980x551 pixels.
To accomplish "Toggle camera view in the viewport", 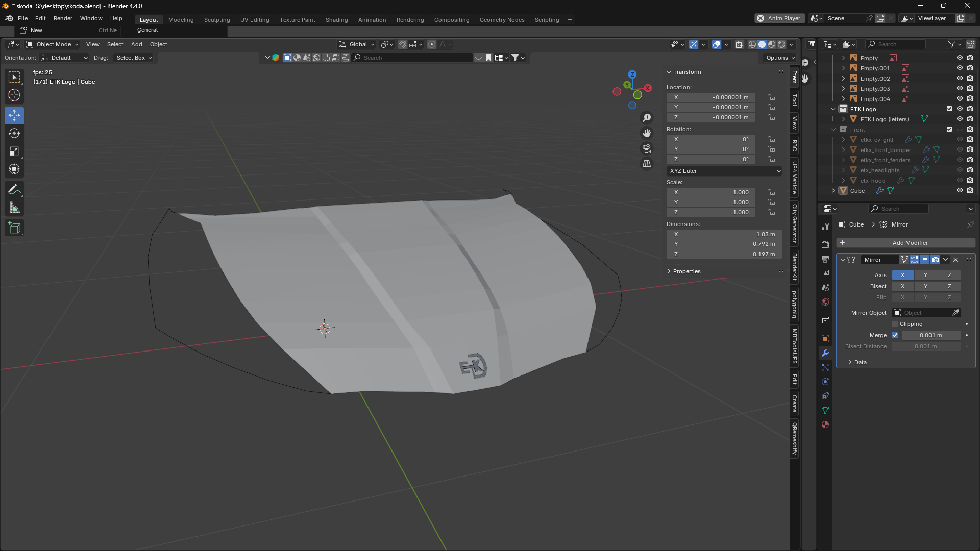I will [x=647, y=148].
